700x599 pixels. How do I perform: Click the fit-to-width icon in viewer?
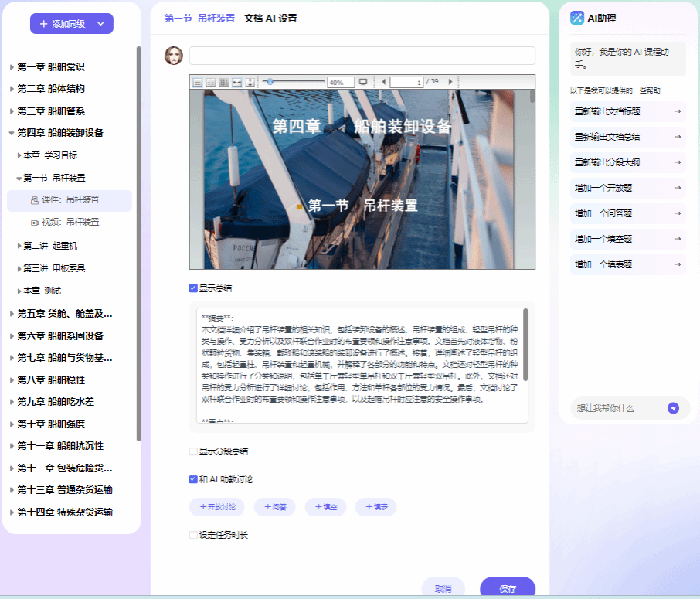237,82
